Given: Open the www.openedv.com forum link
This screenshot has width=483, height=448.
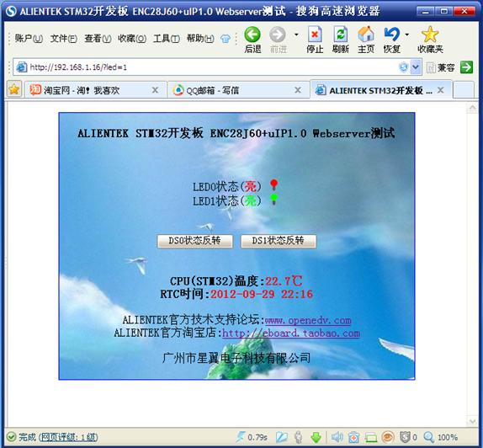Looking at the screenshot, I should 308,321.
